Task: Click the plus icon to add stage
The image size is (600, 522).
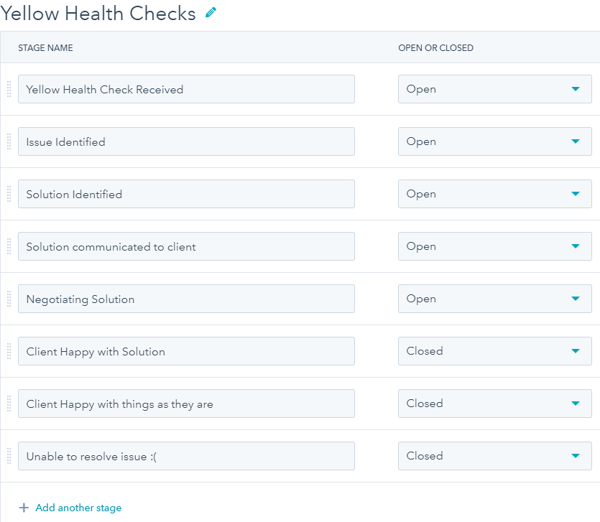Action: (24, 508)
